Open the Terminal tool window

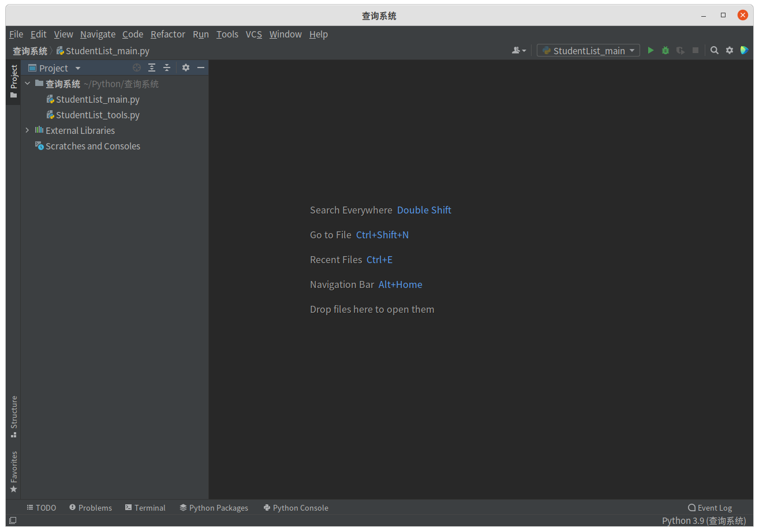145,508
